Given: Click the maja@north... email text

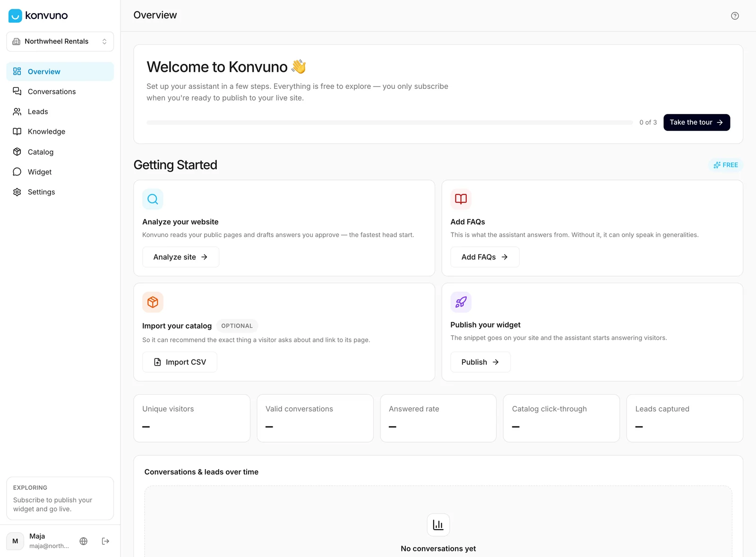Looking at the screenshot, I should tap(49, 546).
